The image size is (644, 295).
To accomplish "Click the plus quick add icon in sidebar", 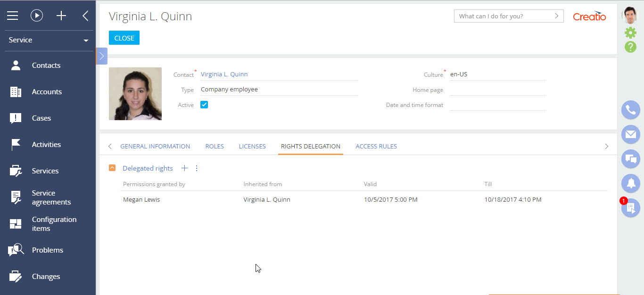I will (x=61, y=16).
